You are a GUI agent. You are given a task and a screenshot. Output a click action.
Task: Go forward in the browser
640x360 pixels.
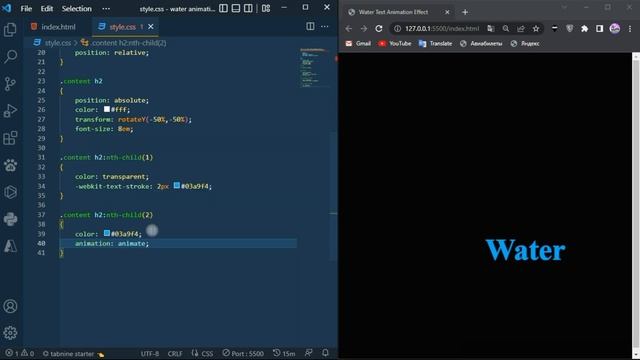click(364, 29)
